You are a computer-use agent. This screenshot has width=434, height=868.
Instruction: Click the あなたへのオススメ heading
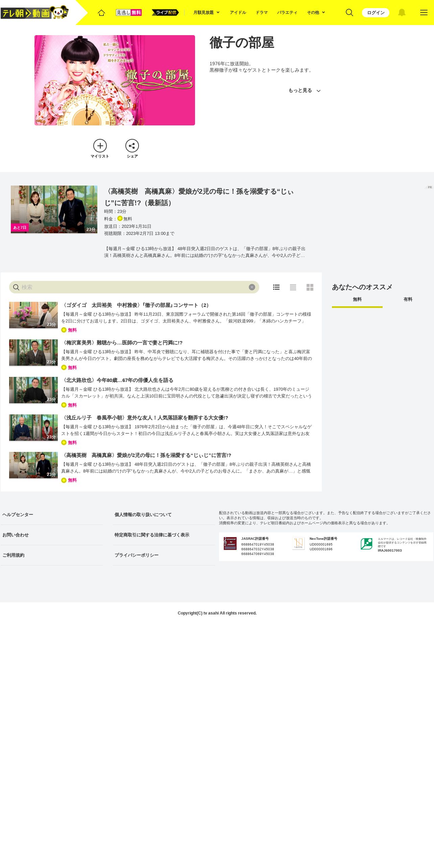(x=362, y=287)
